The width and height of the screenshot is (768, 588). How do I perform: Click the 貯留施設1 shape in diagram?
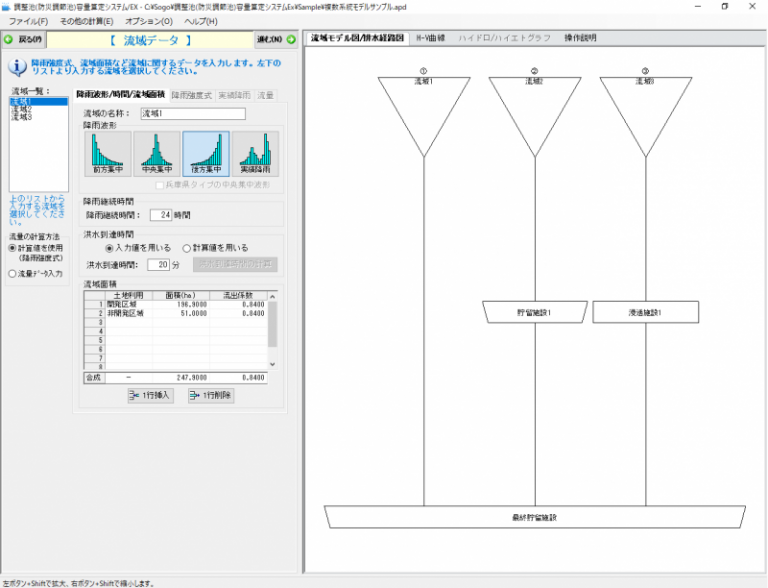[534, 312]
